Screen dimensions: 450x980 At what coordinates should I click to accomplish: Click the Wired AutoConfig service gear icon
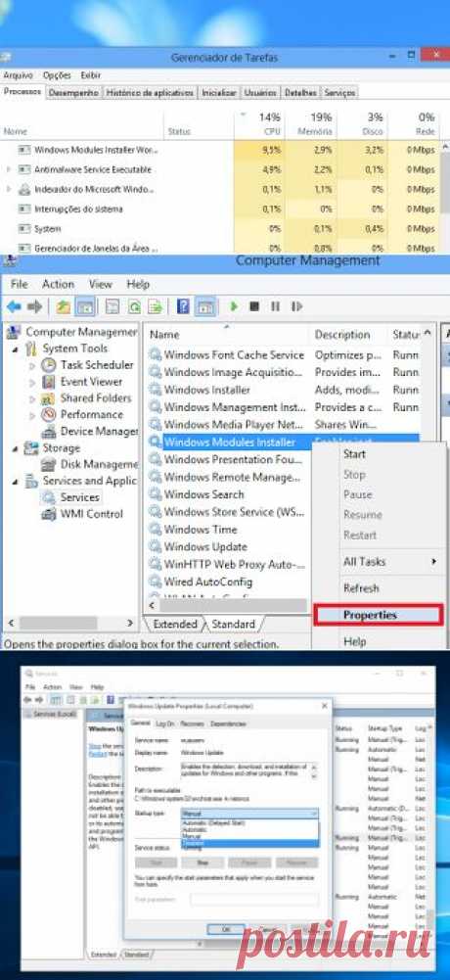[155, 582]
